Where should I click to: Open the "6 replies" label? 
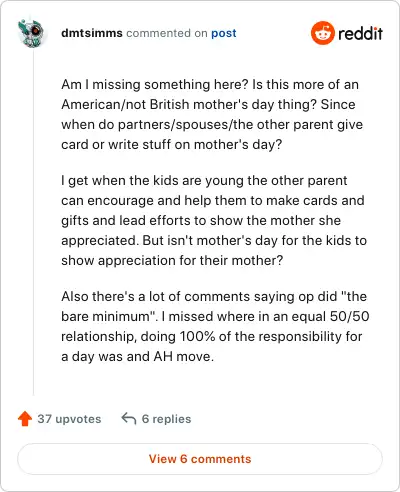tap(166, 419)
